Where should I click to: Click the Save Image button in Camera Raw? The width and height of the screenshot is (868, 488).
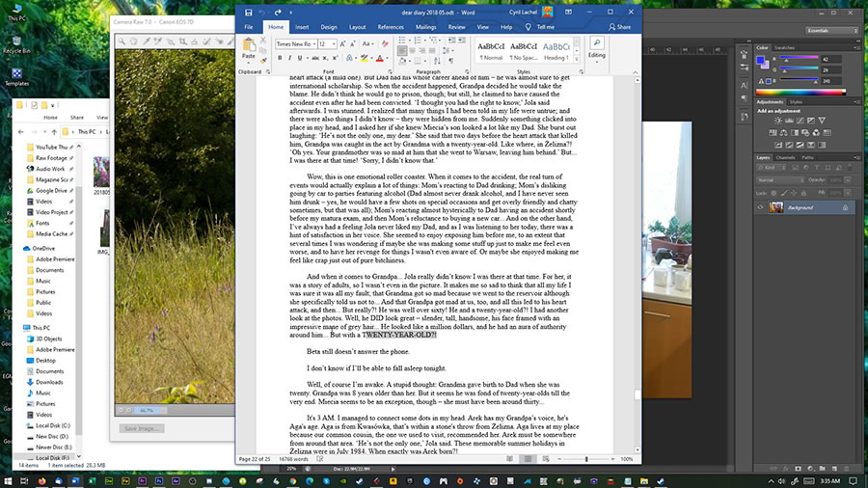tap(142, 428)
